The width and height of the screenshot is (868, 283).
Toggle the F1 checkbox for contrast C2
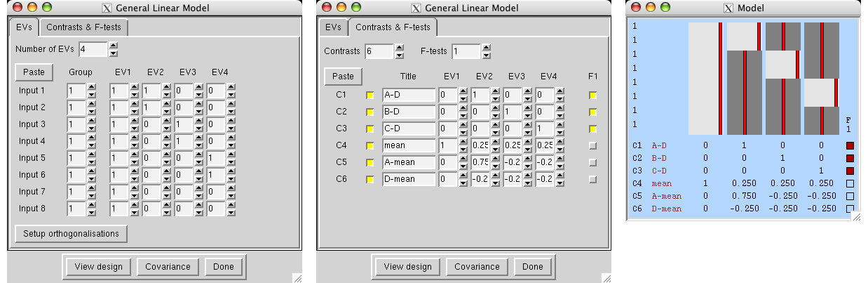point(592,112)
